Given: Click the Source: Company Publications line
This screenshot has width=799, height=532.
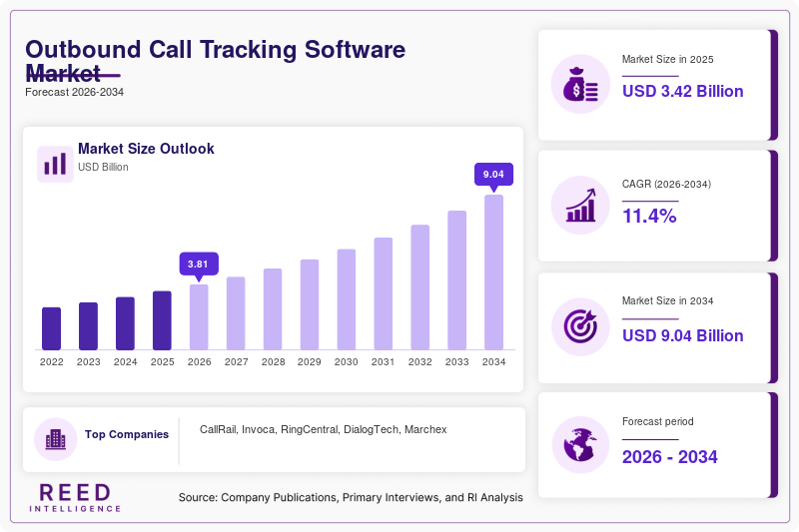Looking at the screenshot, I should click(x=351, y=497).
